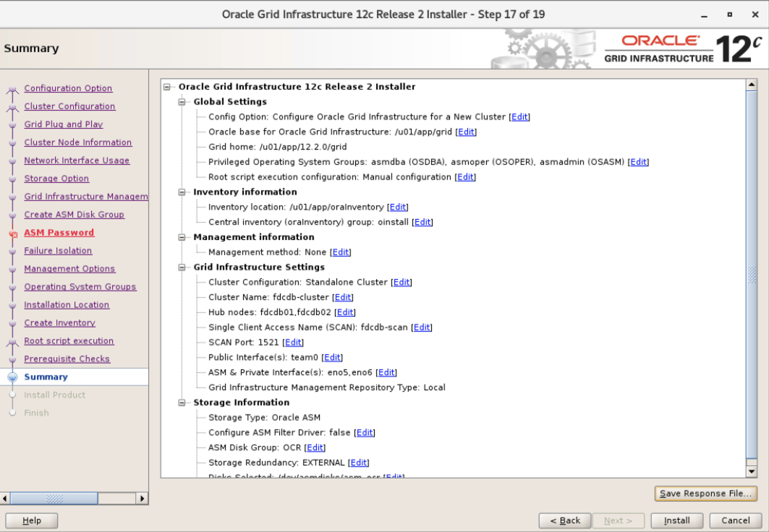Open the Installation Location step
Screen dimensions: 769x532
pos(67,305)
